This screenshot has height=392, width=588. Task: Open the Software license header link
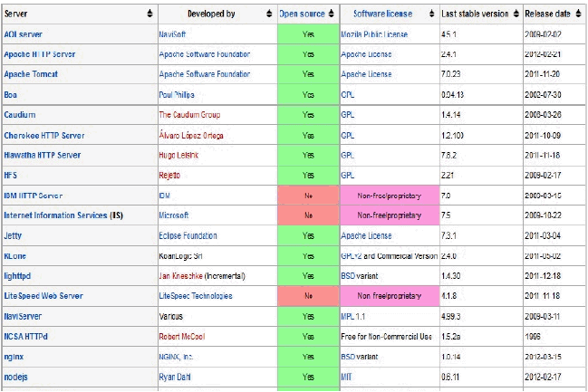[382, 14]
